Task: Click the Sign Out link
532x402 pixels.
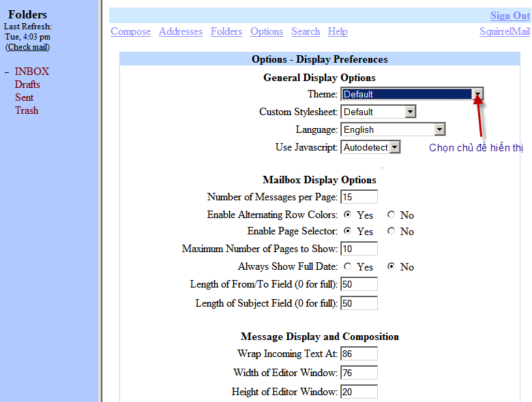Action: click(x=510, y=16)
